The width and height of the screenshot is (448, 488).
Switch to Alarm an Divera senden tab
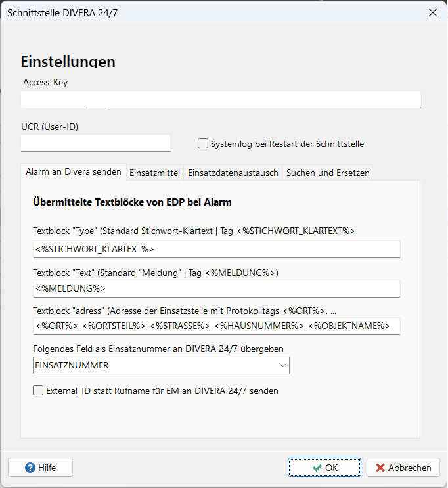pos(74,172)
